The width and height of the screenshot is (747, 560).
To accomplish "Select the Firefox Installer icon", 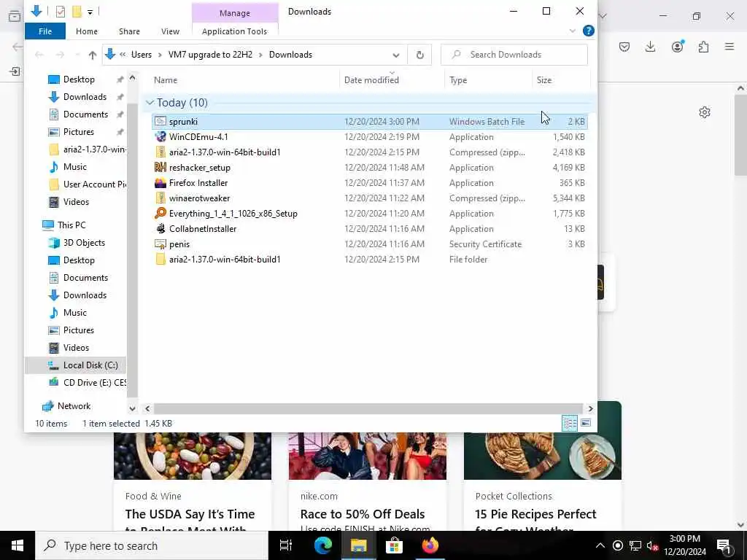I will [160, 183].
